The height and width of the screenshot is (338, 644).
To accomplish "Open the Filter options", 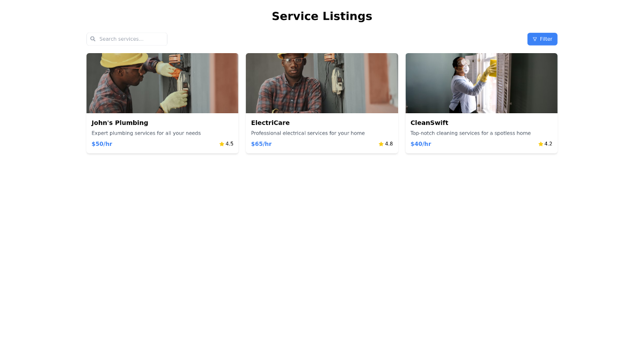I will [x=542, y=39].
